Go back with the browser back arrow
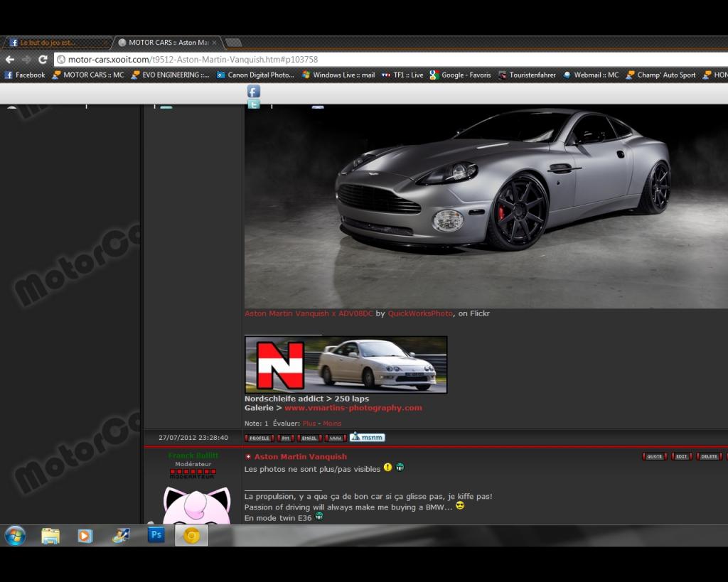728x582 pixels. (x=10, y=60)
